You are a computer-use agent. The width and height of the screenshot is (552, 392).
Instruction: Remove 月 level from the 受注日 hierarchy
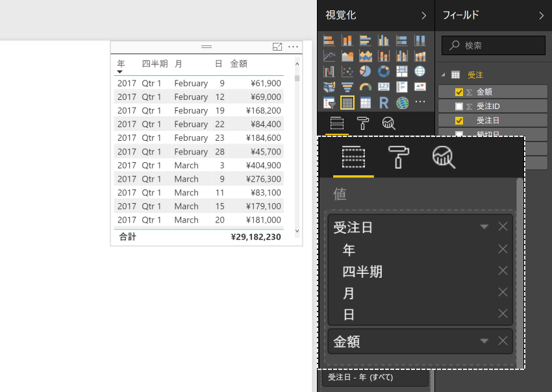tap(503, 292)
